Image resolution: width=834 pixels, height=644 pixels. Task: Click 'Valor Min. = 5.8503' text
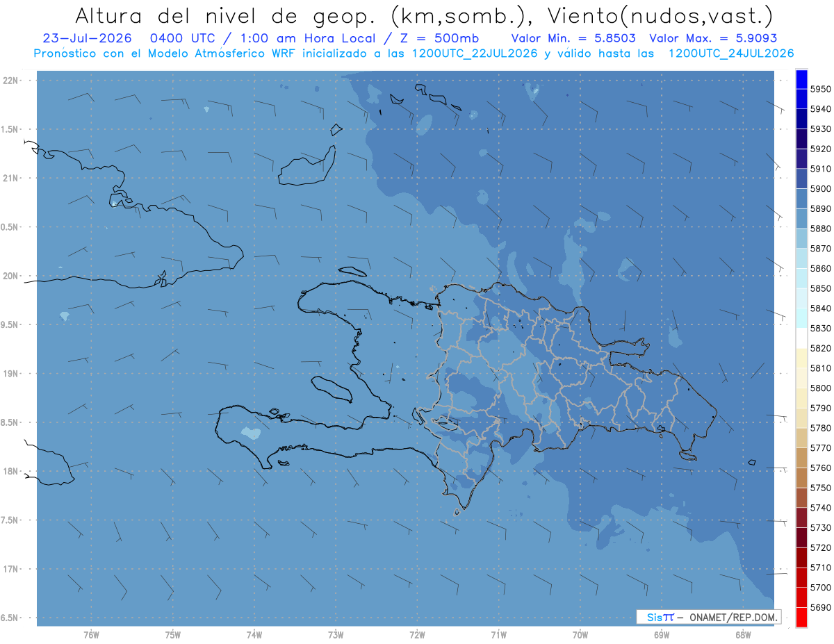[573, 39]
